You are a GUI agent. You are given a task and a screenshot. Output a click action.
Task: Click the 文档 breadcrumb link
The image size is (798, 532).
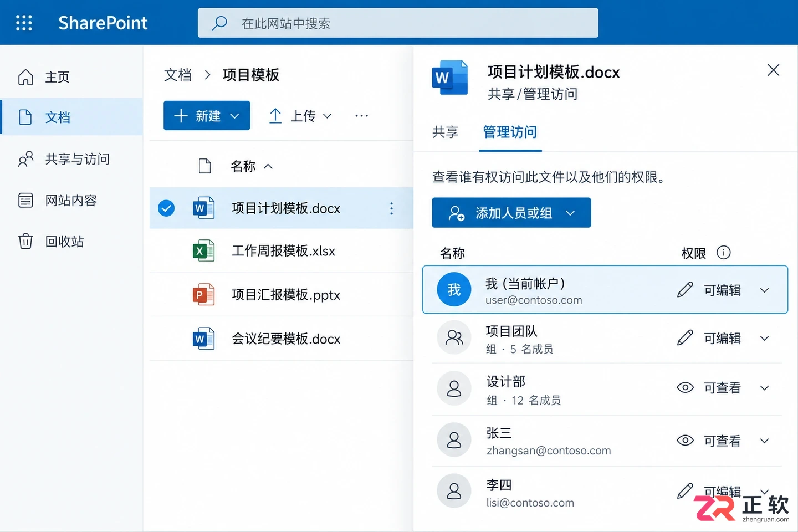tap(178, 75)
